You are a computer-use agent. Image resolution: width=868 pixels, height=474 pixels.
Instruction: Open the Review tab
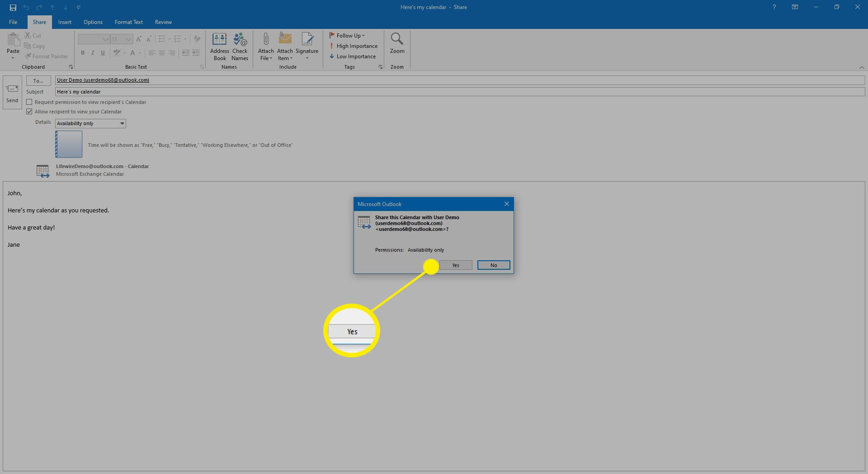click(163, 22)
